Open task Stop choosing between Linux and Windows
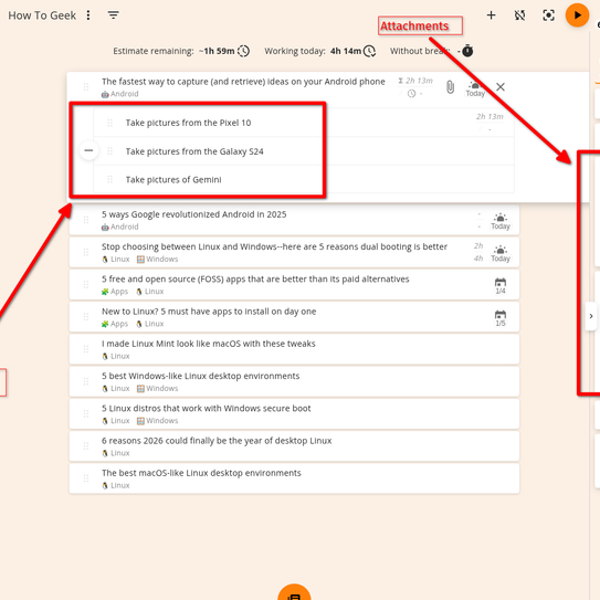This screenshot has height=600, width=600. pos(274,247)
